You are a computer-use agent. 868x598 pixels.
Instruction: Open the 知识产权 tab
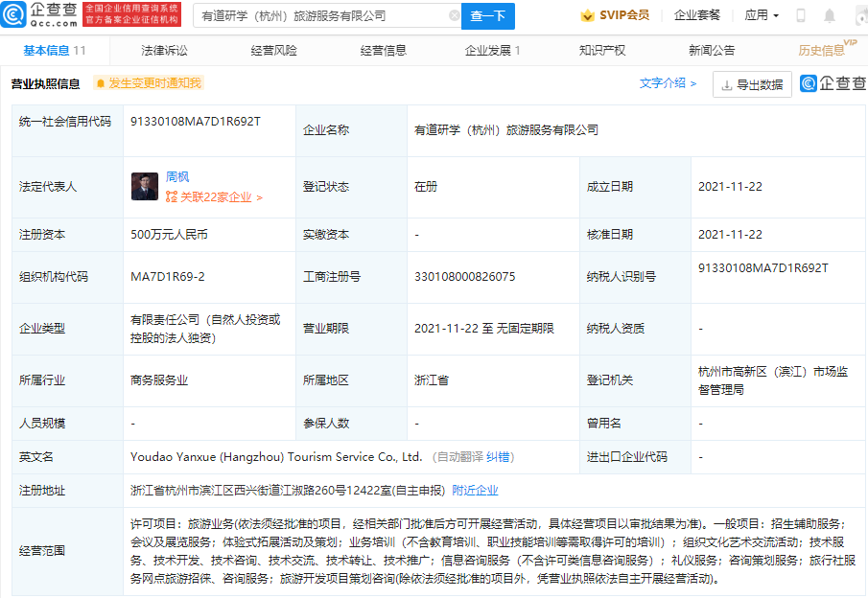[x=602, y=51]
